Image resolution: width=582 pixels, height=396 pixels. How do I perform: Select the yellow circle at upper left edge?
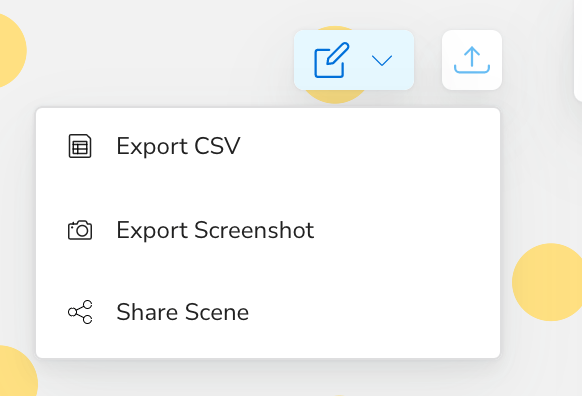9,50
